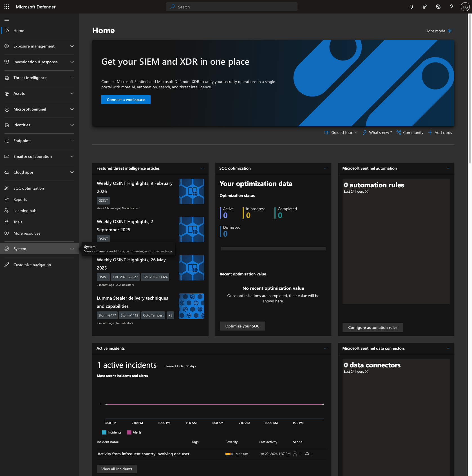Switch to Light mode
Image resolution: width=472 pixels, height=476 pixels.
coord(438,31)
